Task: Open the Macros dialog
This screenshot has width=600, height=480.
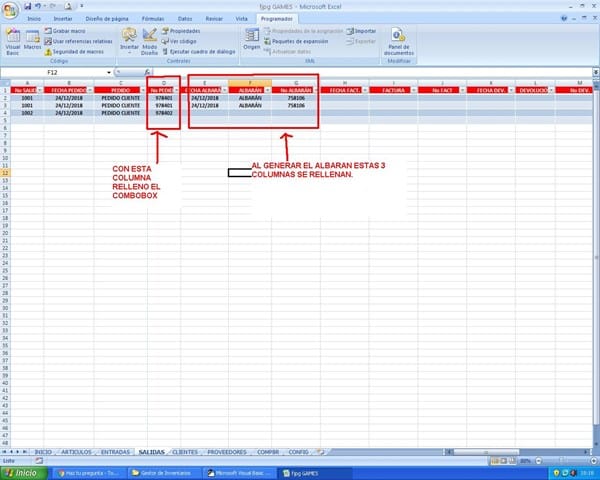Action: [33, 39]
